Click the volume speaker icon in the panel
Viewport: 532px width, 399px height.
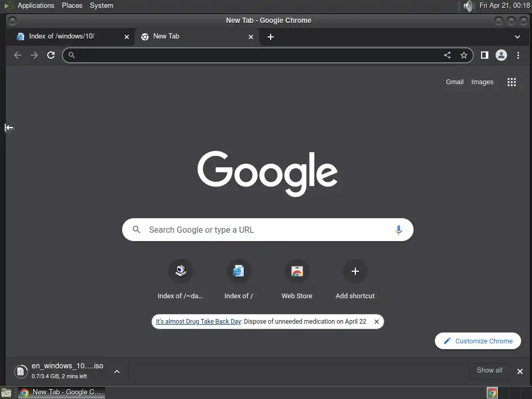coord(468,6)
